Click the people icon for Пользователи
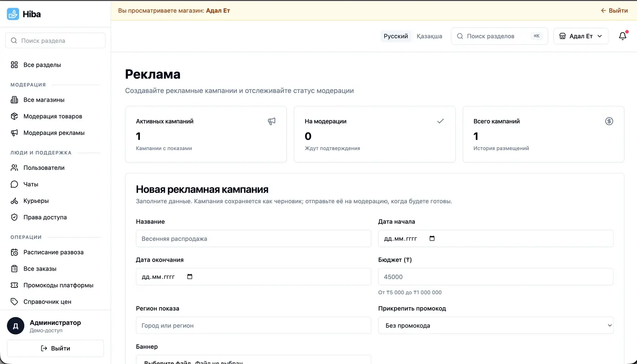Image resolution: width=637 pixels, height=364 pixels. pyautogui.click(x=14, y=168)
